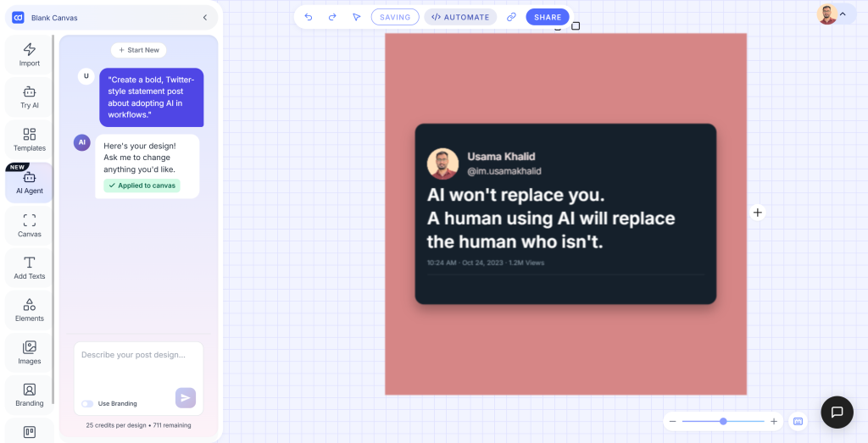Screen dimensions: 868x443
Task: Open the chat support bubble
Action: pos(837,412)
